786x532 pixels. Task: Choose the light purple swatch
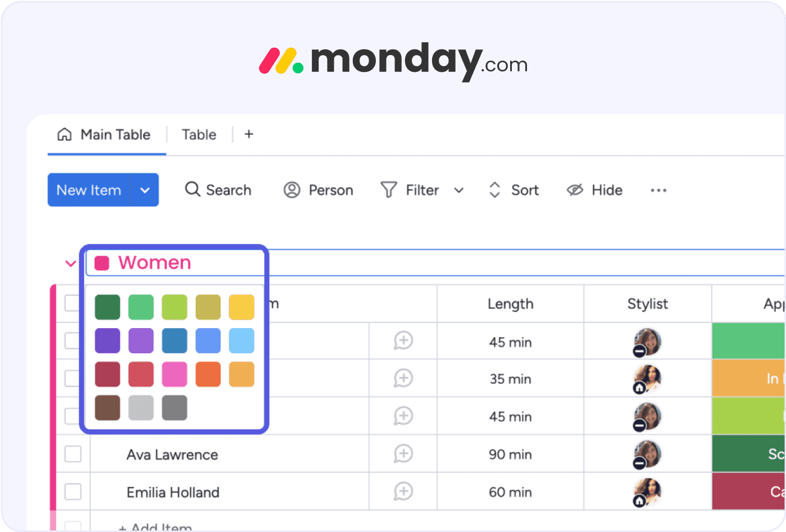point(141,341)
